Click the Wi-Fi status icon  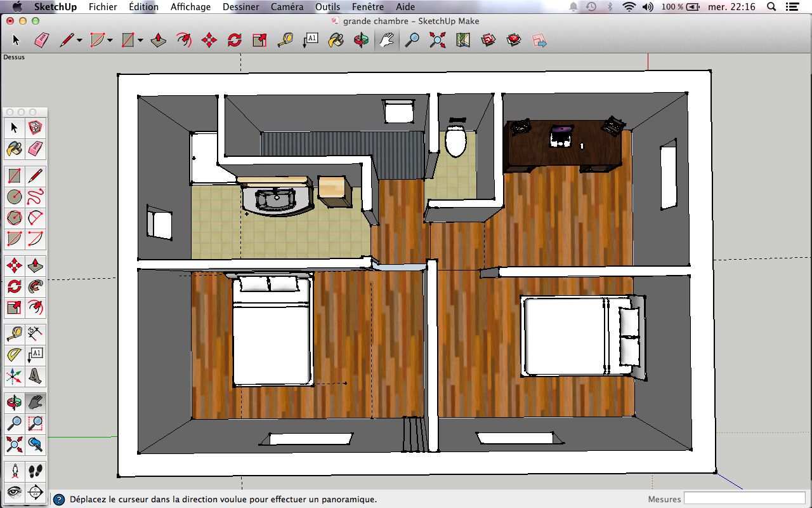(629, 7)
